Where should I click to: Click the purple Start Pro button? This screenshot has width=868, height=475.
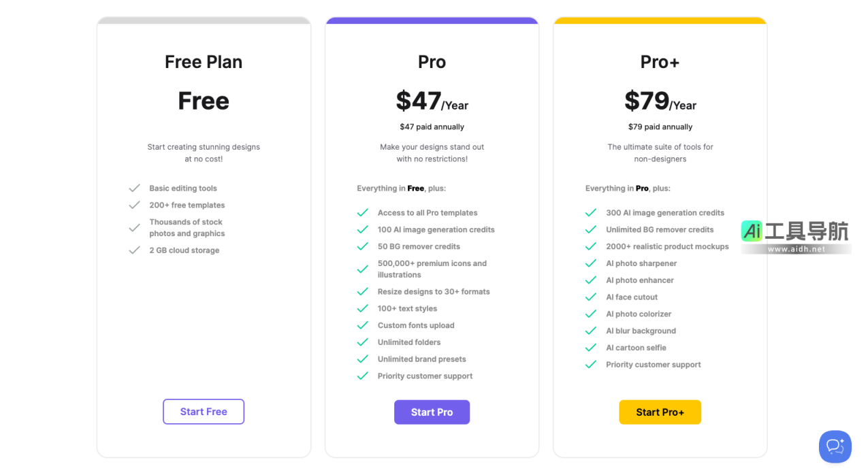point(432,412)
